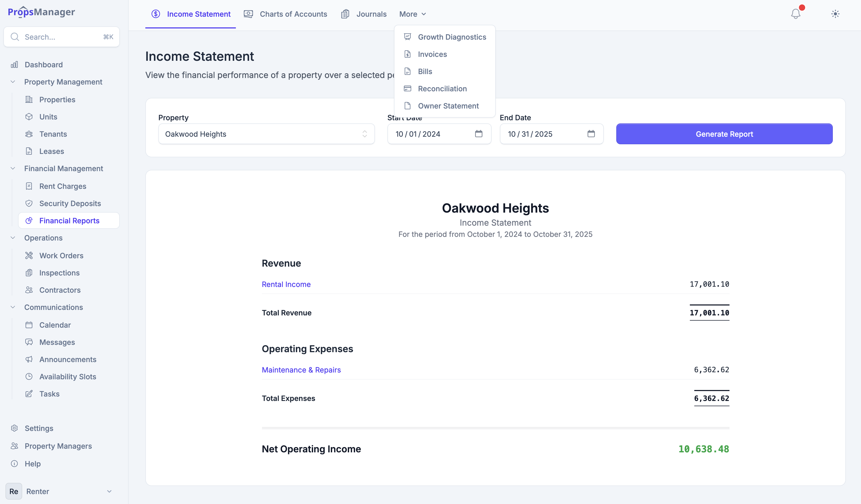Click the Work Orders tools icon
Screen dimensions: 861x504
pos(29,255)
